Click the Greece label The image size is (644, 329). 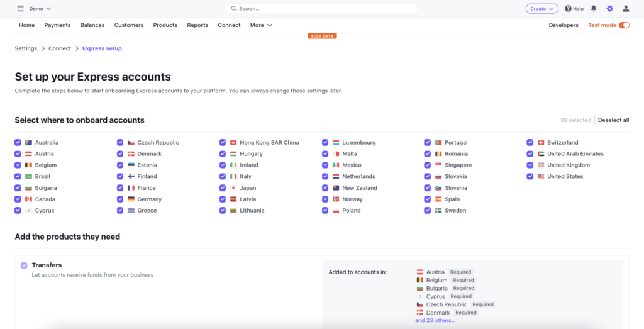point(147,210)
